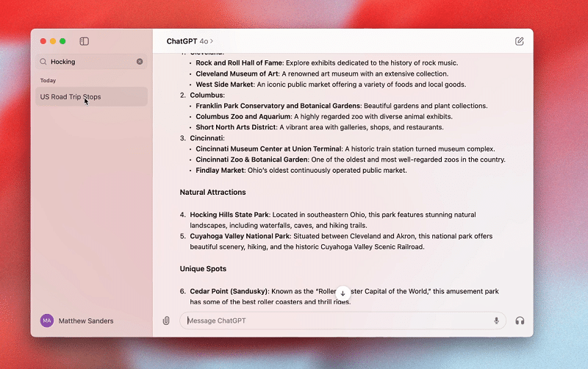Click the Unique Spots heading

pyautogui.click(x=203, y=269)
